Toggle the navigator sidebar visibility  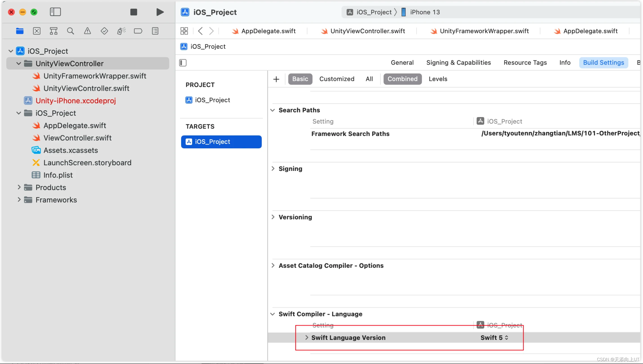pyautogui.click(x=55, y=12)
